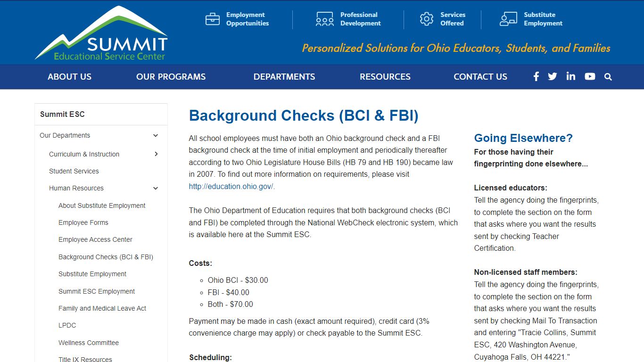Open Our Departments sidebar item
This screenshot has width=644, height=362.
click(x=65, y=135)
